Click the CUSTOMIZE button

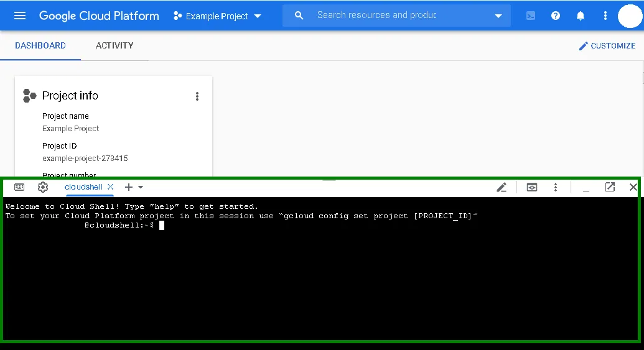(607, 45)
